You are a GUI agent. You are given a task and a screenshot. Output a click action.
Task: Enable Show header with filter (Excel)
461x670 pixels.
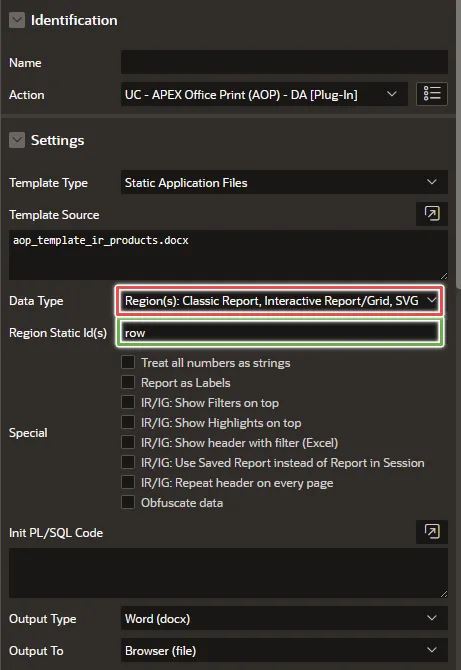[x=128, y=443]
